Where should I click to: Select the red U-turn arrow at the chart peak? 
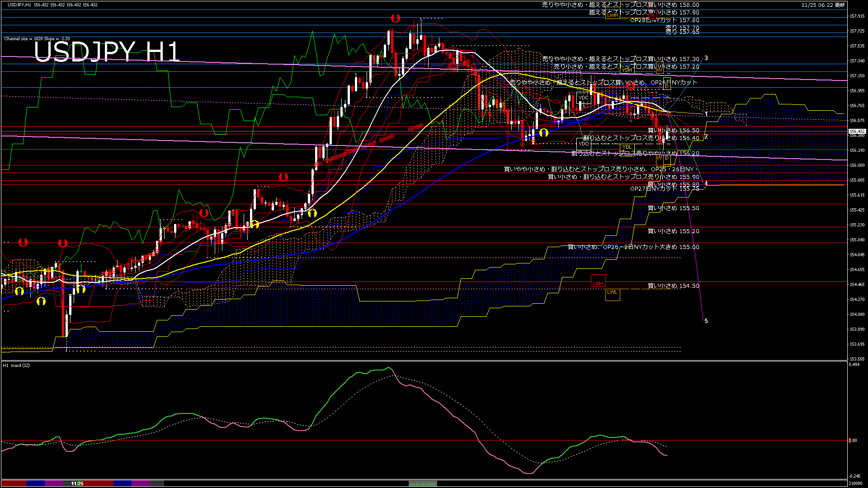pyautogui.click(x=396, y=18)
